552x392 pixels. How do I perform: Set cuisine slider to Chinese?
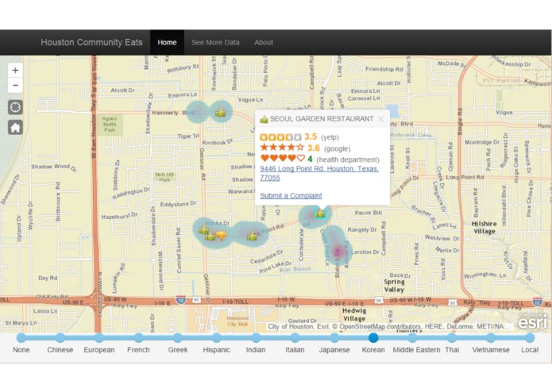(x=60, y=338)
